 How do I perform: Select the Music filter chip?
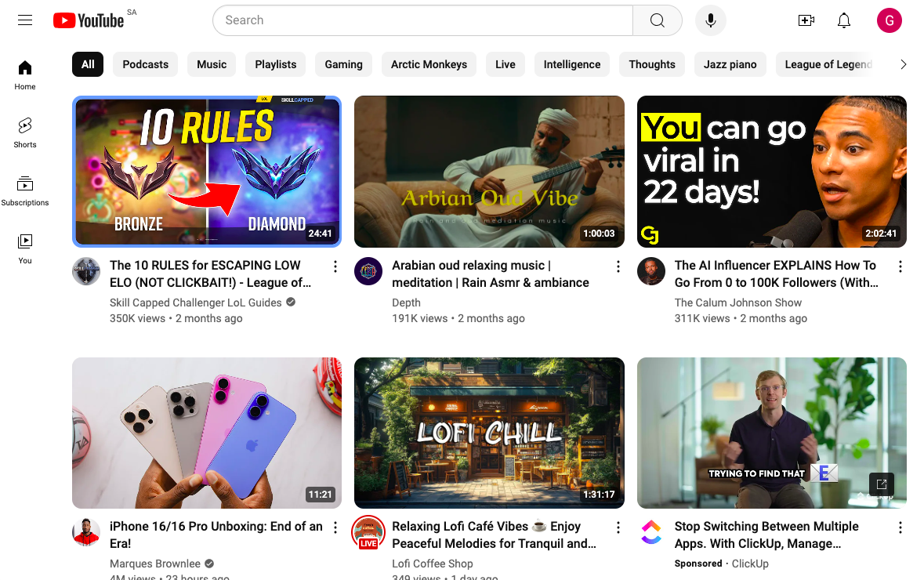click(211, 64)
